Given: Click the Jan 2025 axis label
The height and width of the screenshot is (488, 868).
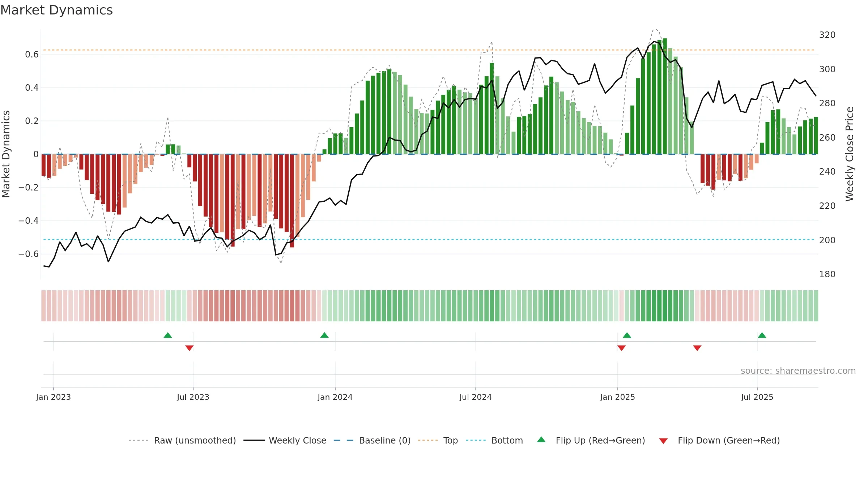Looking at the screenshot, I should [618, 397].
